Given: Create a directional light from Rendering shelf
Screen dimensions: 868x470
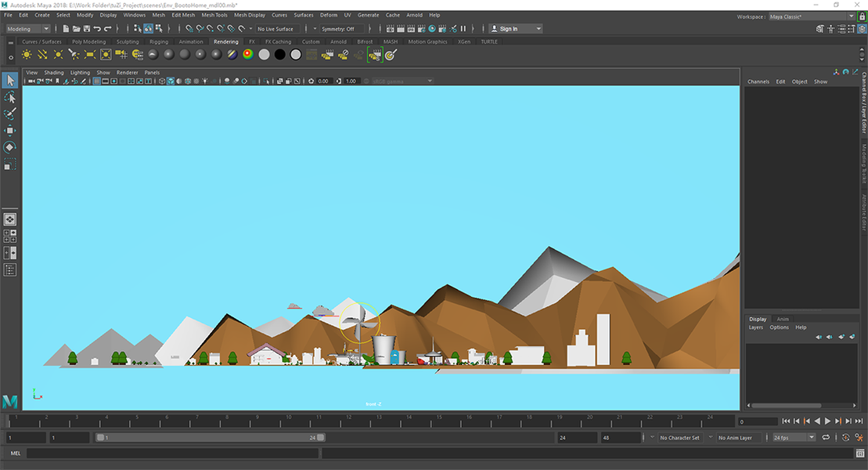Looking at the screenshot, I should 42,55.
